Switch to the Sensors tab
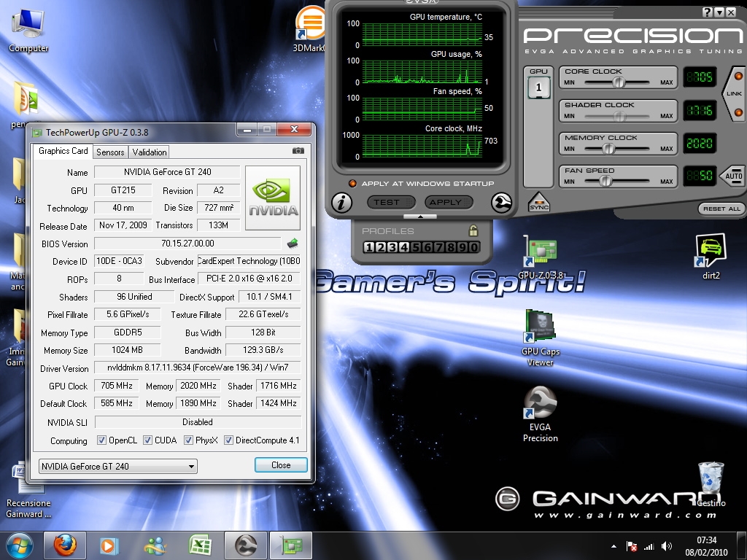Screen dimensions: 747x560 (110, 152)
